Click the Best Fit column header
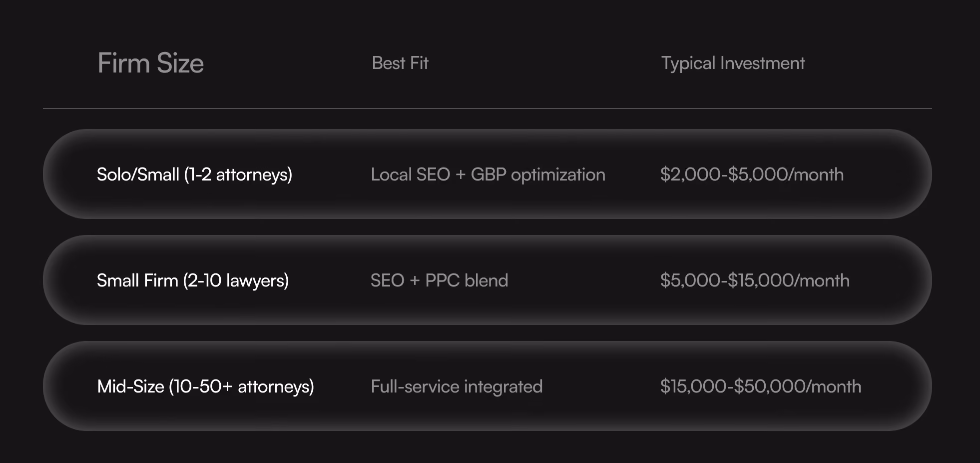The image size is (980, 463). coord(400,63)
